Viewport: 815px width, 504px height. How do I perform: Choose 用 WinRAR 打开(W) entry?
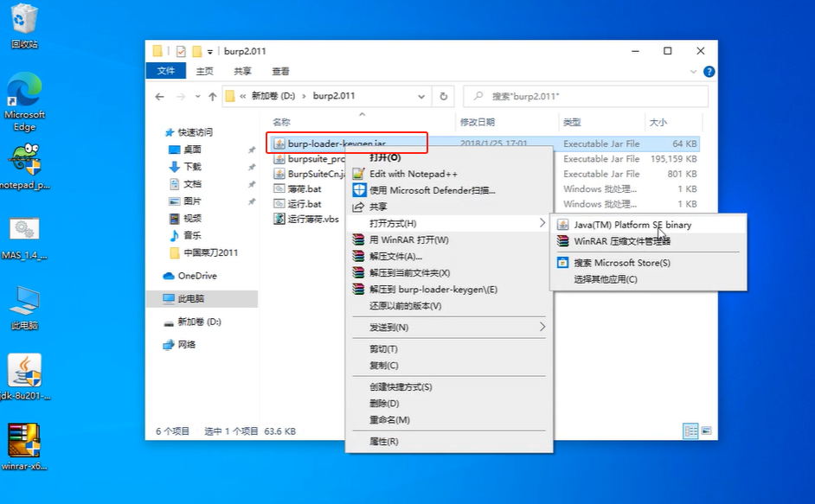pyautogui.click(x=449, y=239)
